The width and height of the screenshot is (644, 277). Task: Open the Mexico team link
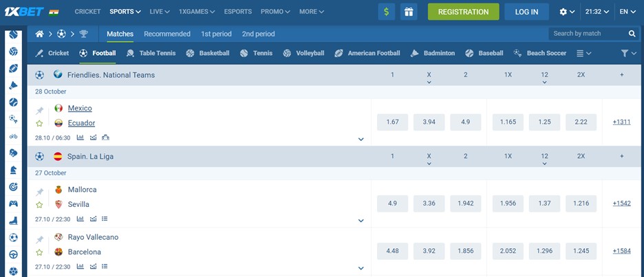(80, 109)
